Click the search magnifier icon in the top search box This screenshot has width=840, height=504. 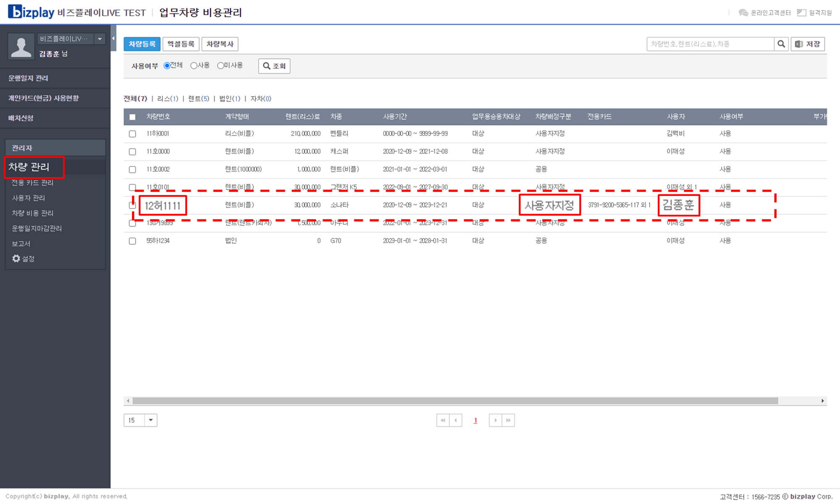click(781, 44)
